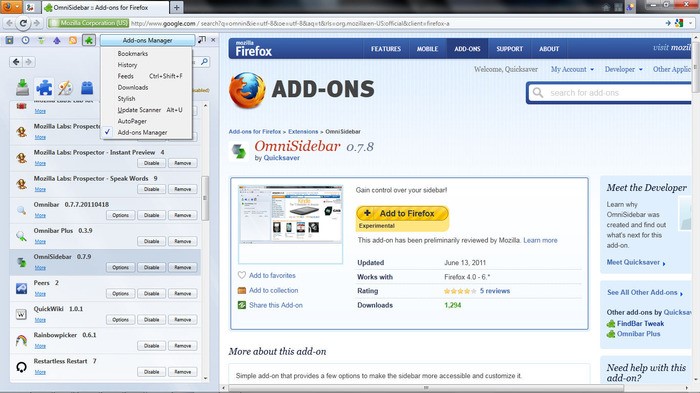700x393 pixels.
Task: Switch to the pinned app tab
Action: [x=30, y=7]
